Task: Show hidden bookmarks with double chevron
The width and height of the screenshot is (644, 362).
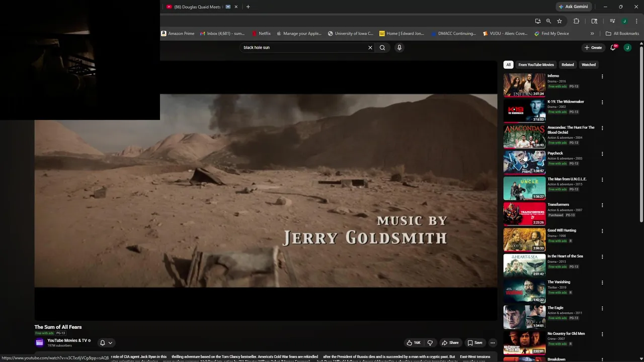Action: click(x=592, y=34)
